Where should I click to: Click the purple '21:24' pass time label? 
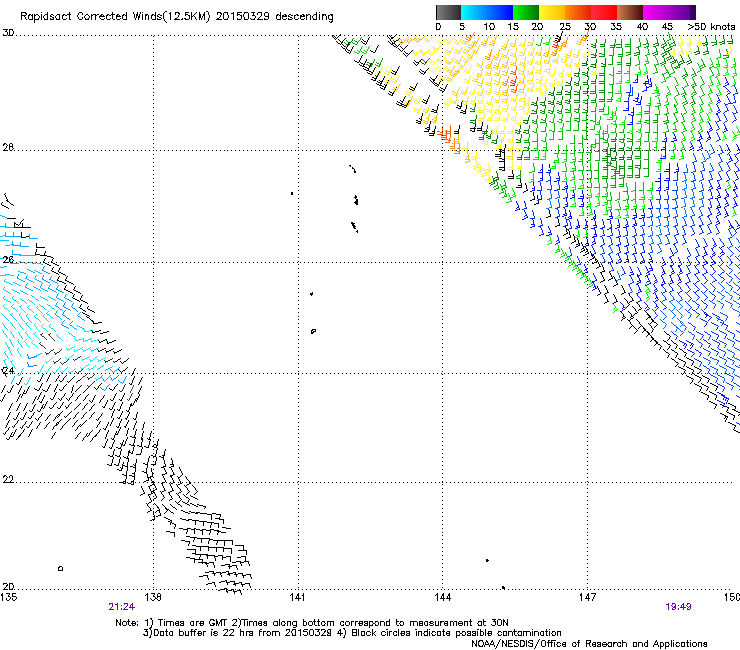point(121,607)
